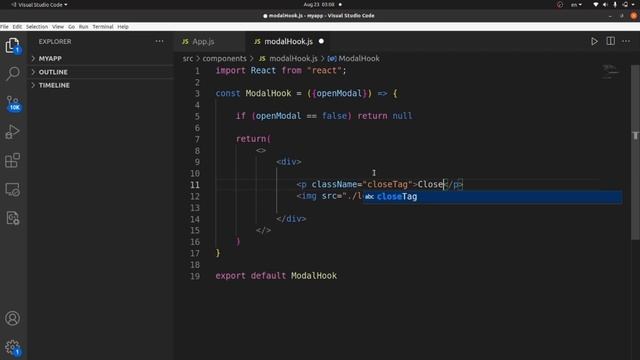
Task: Click 'export default ModalHook' line
Action: click(x=276, y=276)
